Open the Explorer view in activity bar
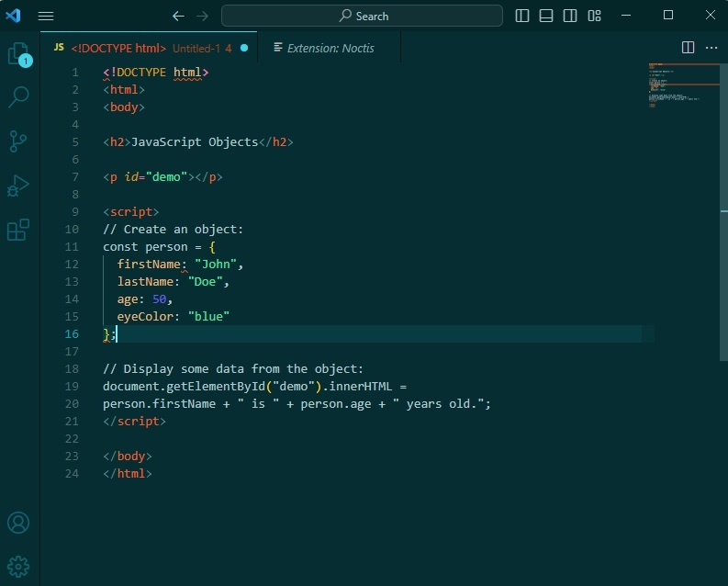728x586 pixels. tap(18, 54)
